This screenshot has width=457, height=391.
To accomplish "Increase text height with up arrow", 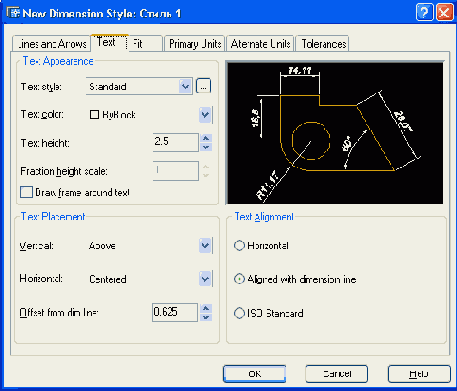I will [x=206, y=138].
